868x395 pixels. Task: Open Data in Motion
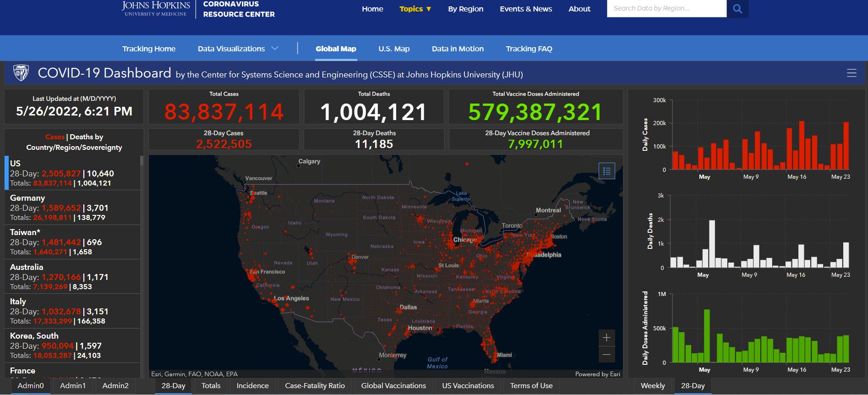(x=458, y=49)
